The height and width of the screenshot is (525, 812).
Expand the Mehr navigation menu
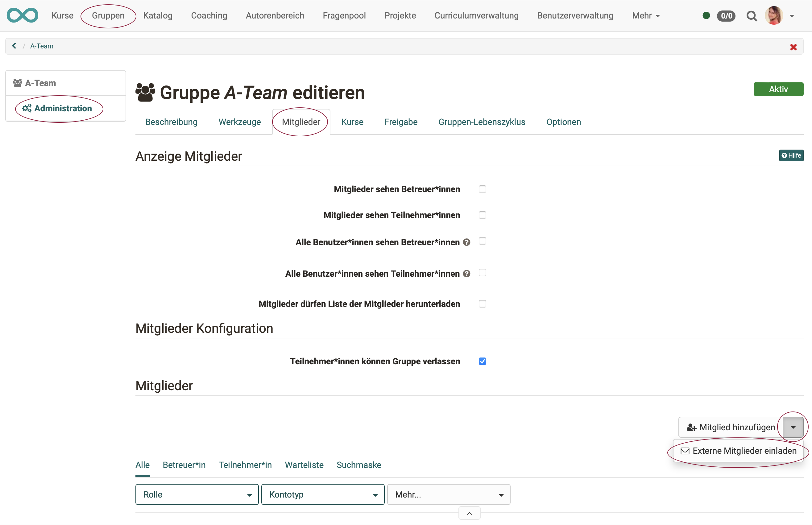click(646, 16)
